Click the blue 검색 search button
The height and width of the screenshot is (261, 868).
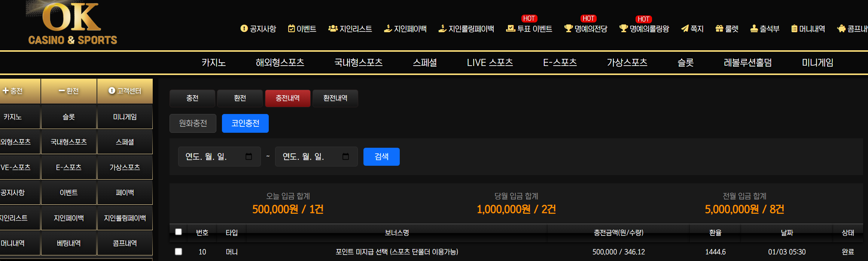[x=381, y=157]
